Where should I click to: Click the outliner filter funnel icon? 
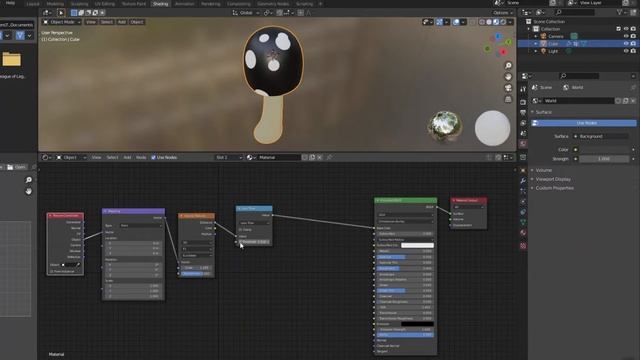coord(620,13)
